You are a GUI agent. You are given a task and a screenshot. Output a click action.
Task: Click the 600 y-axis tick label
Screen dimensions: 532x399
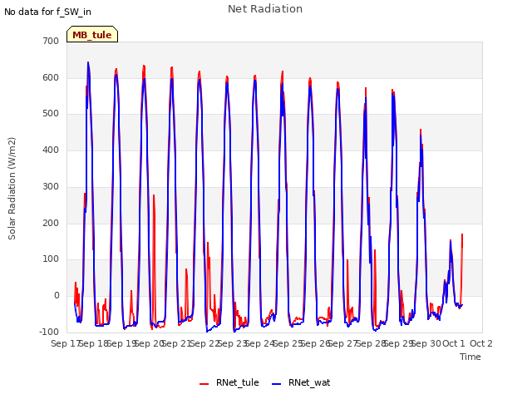pyautogui.click(x=51, y=77)
